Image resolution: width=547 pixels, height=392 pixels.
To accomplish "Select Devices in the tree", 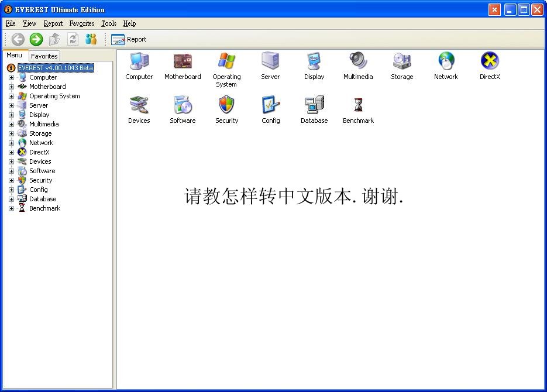I will [40, 161].
